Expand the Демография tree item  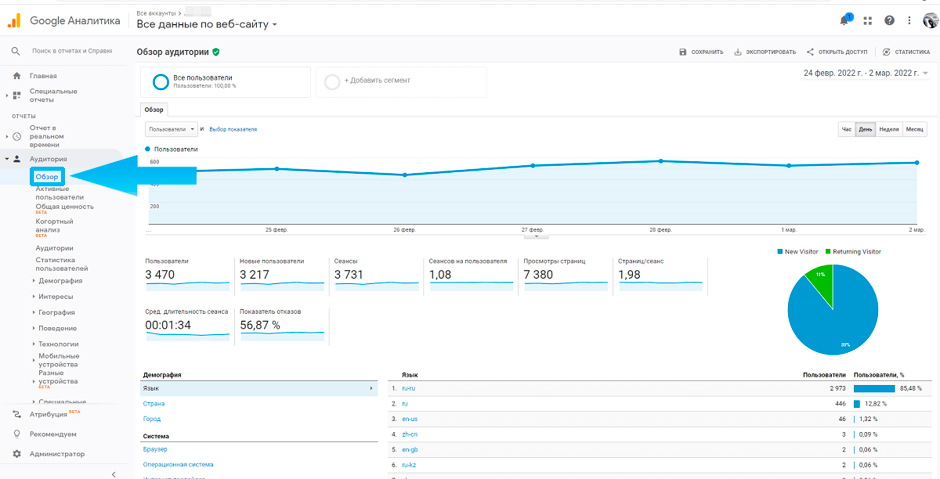coord(33,281)
